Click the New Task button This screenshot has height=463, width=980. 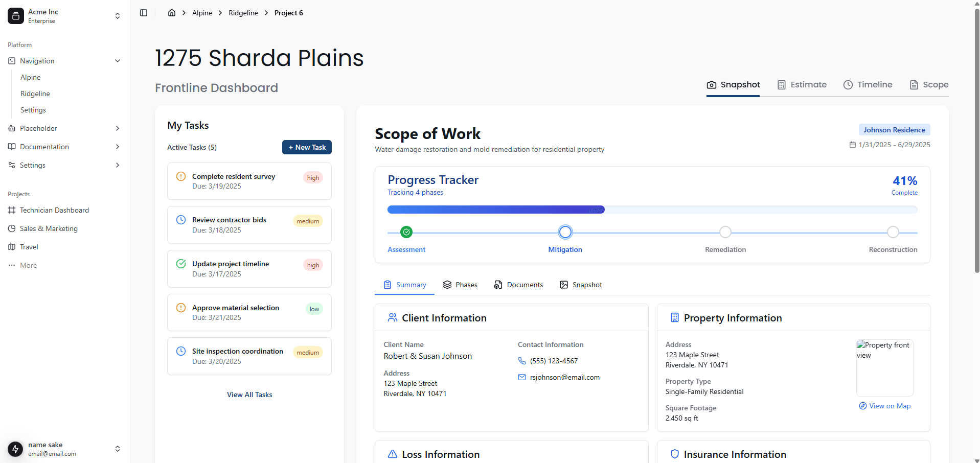(x=307, y=147)
